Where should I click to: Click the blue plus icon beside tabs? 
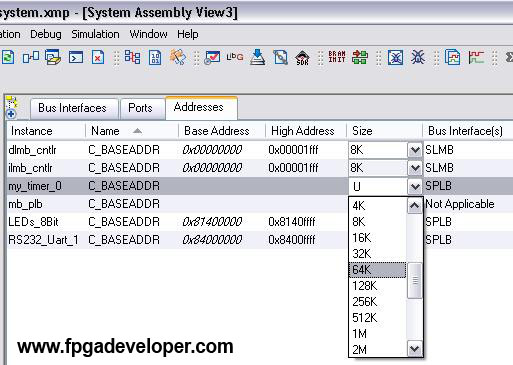click(11, 114)
